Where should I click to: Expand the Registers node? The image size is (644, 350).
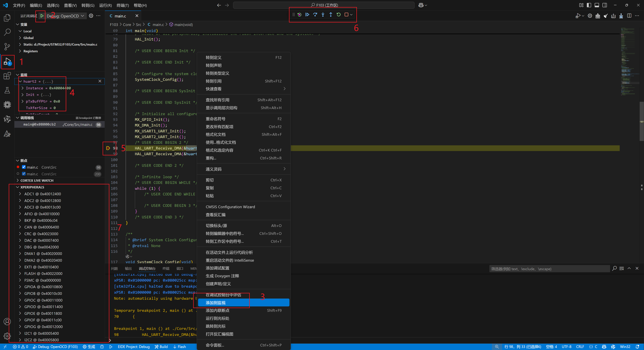point(20,51)
